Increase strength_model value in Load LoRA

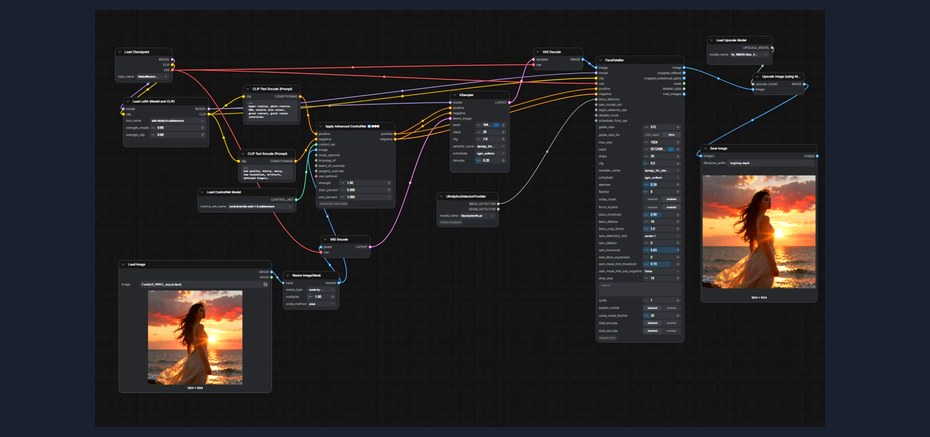point(202,127)
